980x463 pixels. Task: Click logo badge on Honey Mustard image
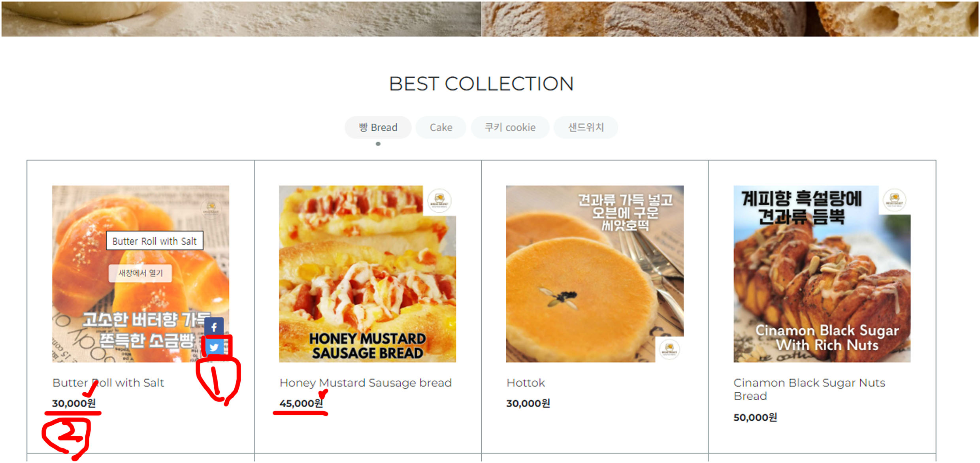click(439, 200)
